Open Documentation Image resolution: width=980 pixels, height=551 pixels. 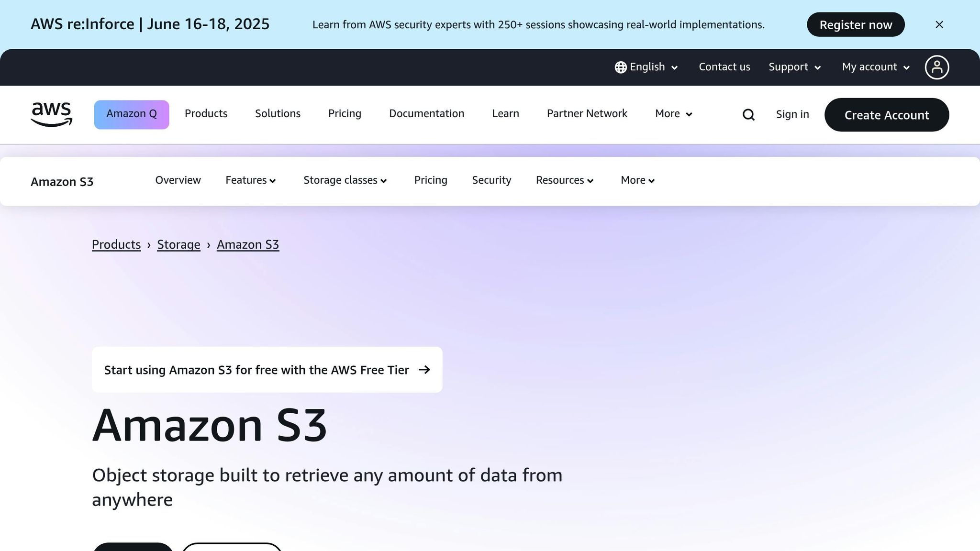pos(426,114)
